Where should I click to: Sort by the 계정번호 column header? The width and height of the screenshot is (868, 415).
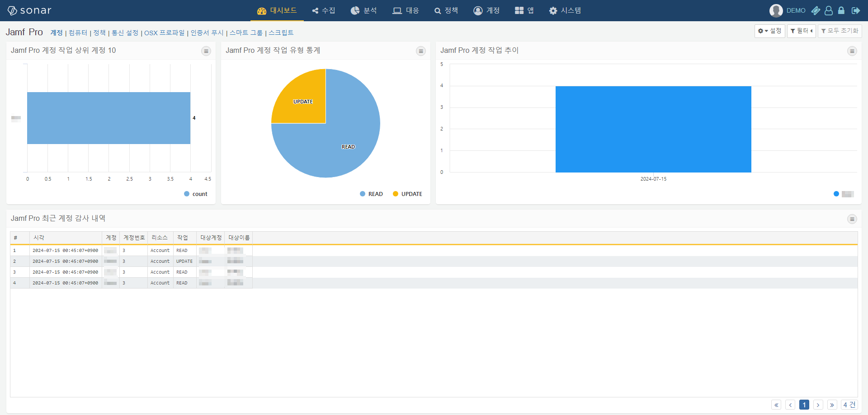tap(134, 238)
